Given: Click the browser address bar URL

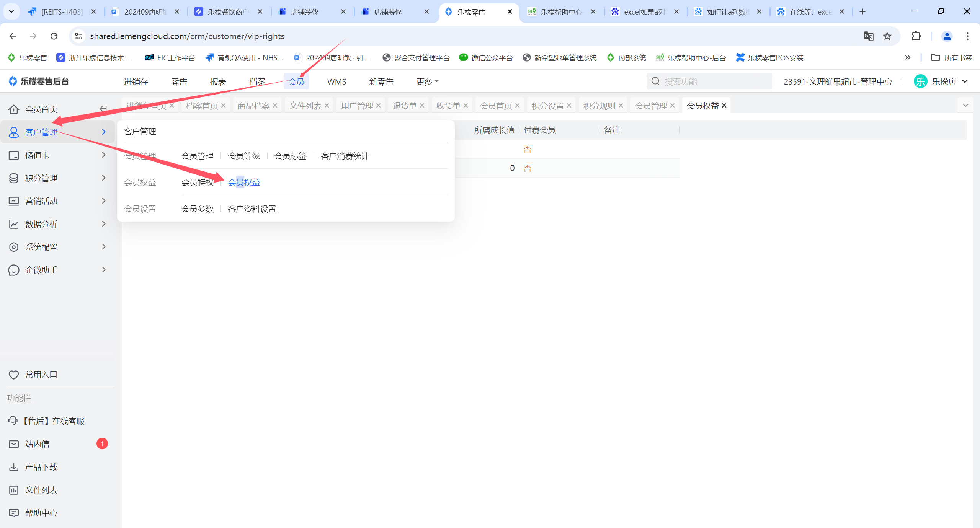Looking at the screenshot, I should pos(187,36).
